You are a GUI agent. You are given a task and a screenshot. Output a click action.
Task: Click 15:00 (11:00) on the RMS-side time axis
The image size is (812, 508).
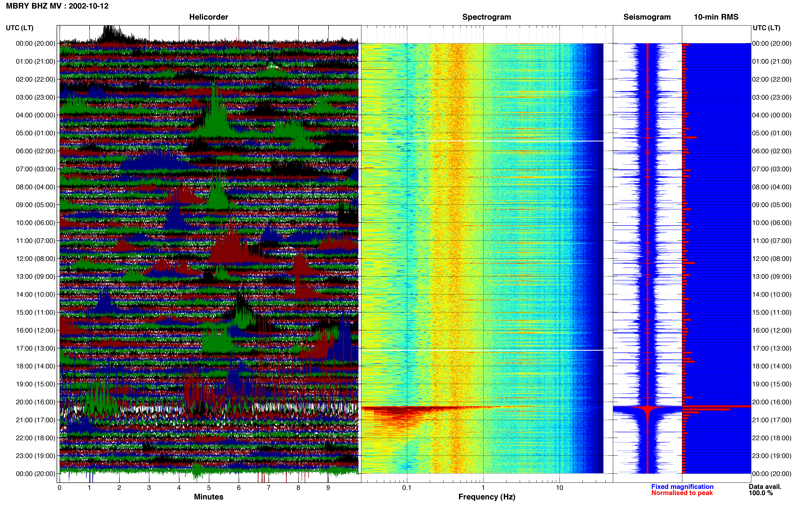[772, 313]
